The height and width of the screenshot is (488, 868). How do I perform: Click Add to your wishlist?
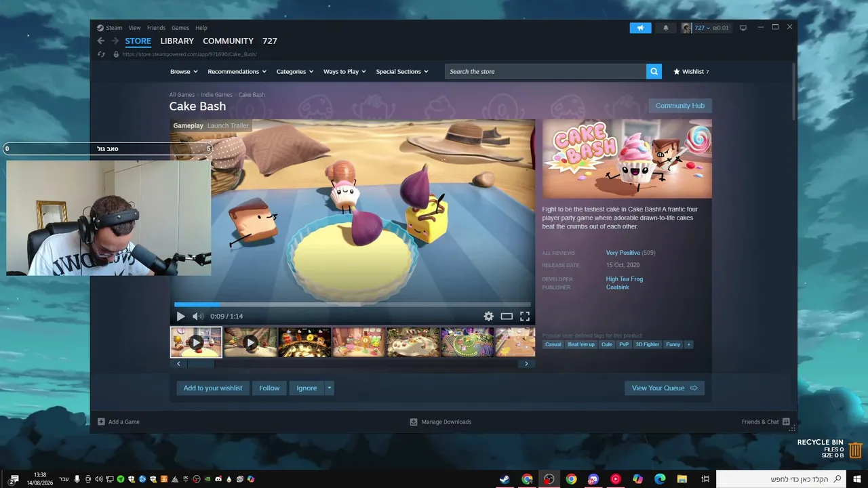pyautogui.click(x=213, y=388)
